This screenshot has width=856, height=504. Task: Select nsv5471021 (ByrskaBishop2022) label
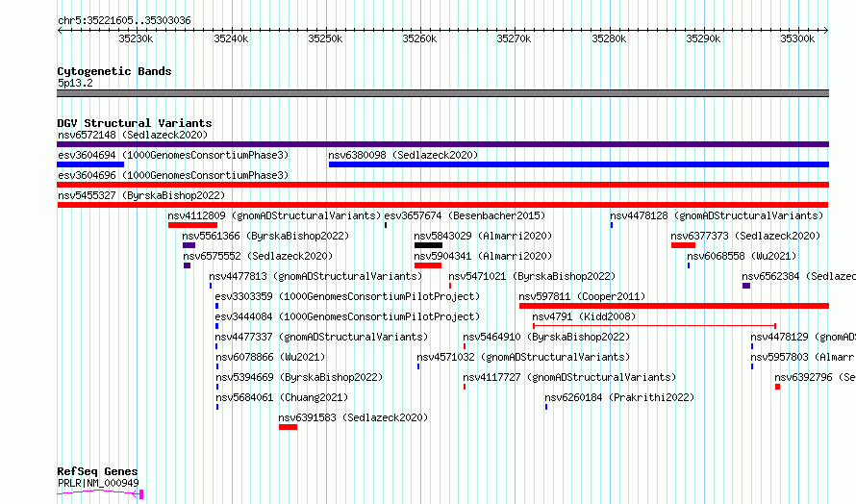[532, 276]
